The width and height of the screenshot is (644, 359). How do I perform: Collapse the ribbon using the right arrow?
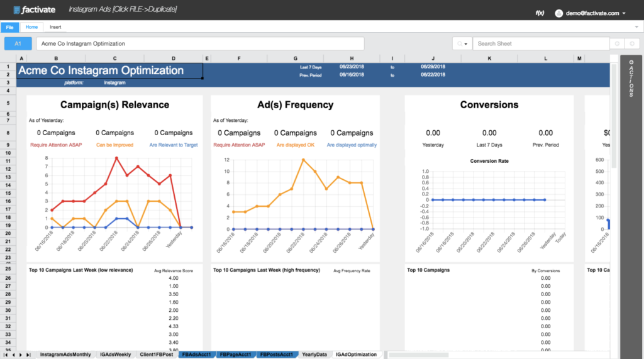point(636,27)
